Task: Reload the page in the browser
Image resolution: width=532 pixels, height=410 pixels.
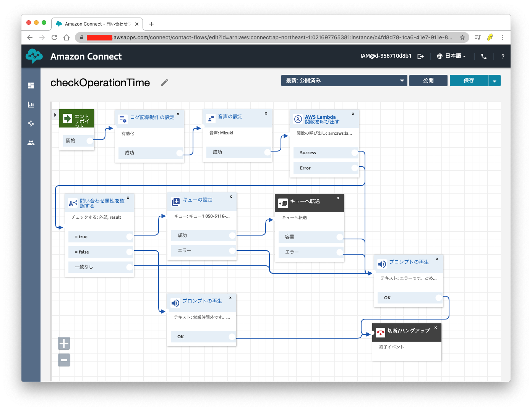Action: click(x=54, y=37)
